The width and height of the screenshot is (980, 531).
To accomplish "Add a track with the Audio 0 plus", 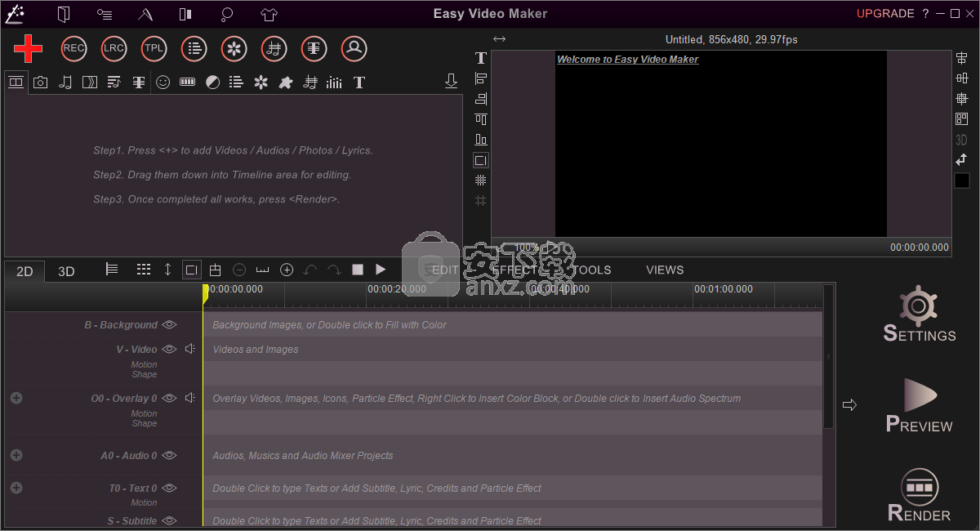I will tap(16, 455).
